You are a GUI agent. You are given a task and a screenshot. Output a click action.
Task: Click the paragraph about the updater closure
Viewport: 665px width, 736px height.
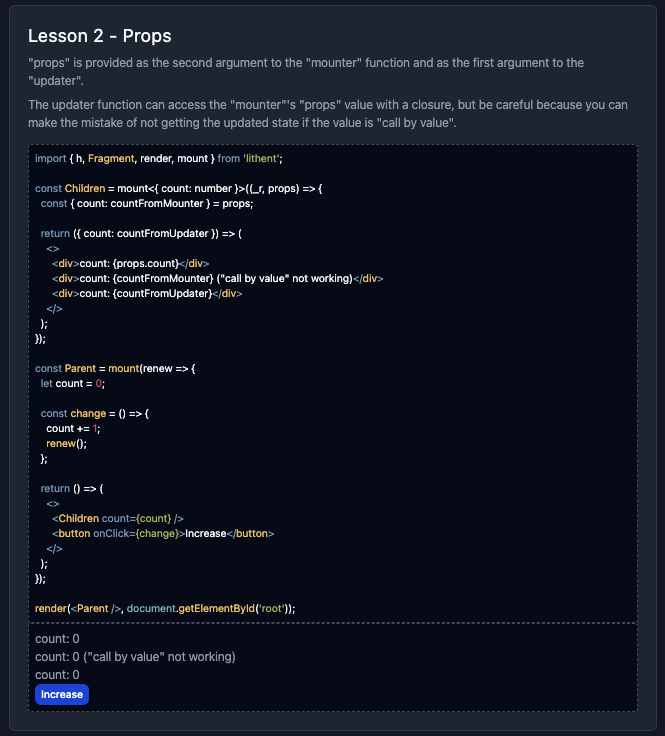point(328,114)
